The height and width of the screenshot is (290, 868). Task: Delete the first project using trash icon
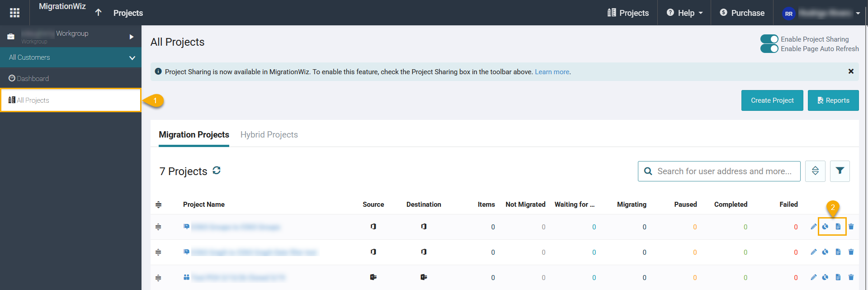coord(851,227)
